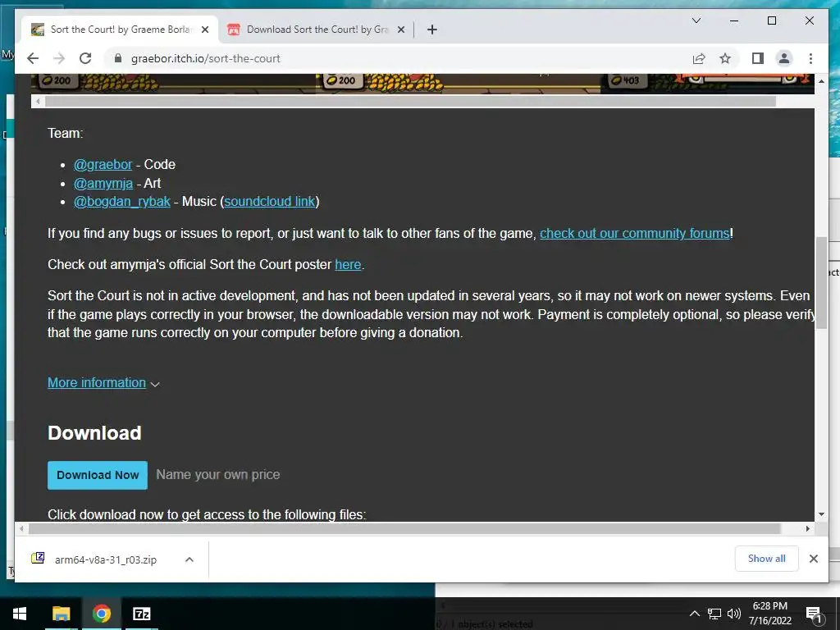The width and height of the screenshot is (840, 630).
Task: Switch to Sort the Court tab
Action: 120,30
